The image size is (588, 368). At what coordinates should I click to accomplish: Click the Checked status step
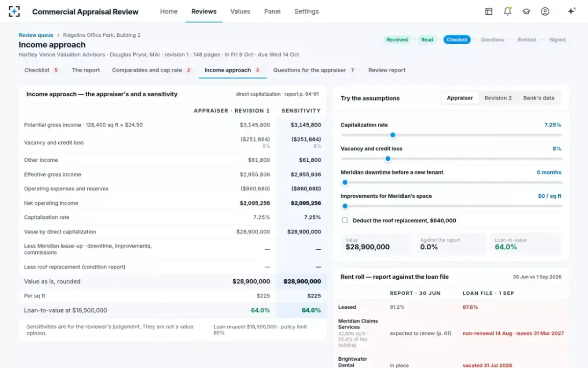point(457,40)
